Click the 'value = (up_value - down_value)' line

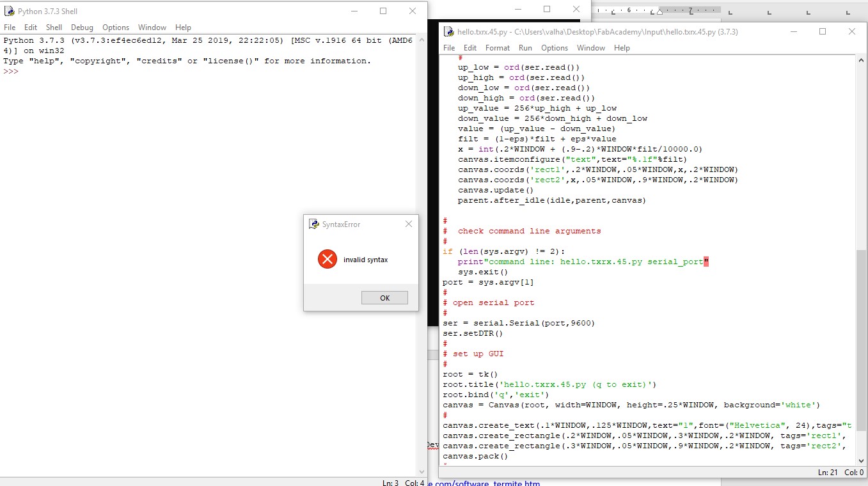(537, 129)
